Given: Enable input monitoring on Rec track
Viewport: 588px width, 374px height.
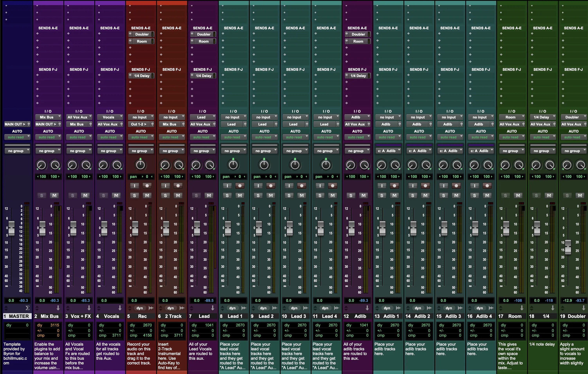Looking at the screenshot, I should click(134, 186).
